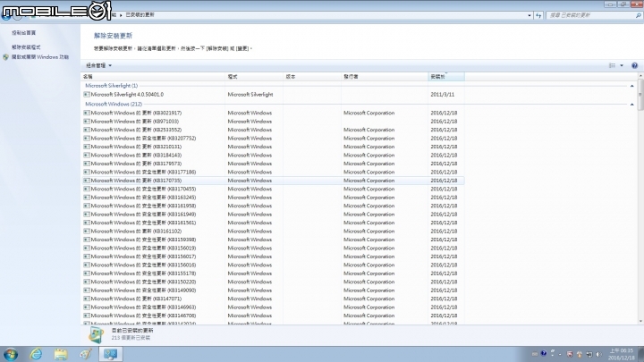
Task: Open the 解除安裝程式 link
Action: (x=26, y=47)
